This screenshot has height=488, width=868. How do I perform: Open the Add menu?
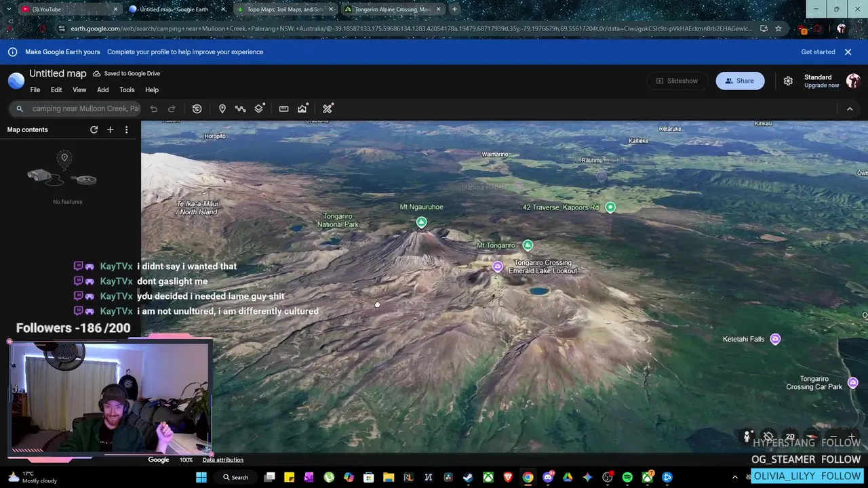click(102, 90)
